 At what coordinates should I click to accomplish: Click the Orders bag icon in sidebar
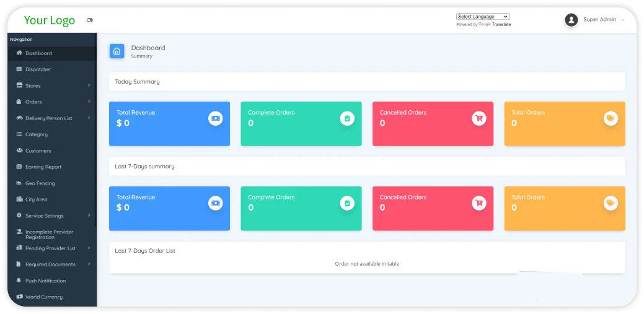tap(19, 102)
